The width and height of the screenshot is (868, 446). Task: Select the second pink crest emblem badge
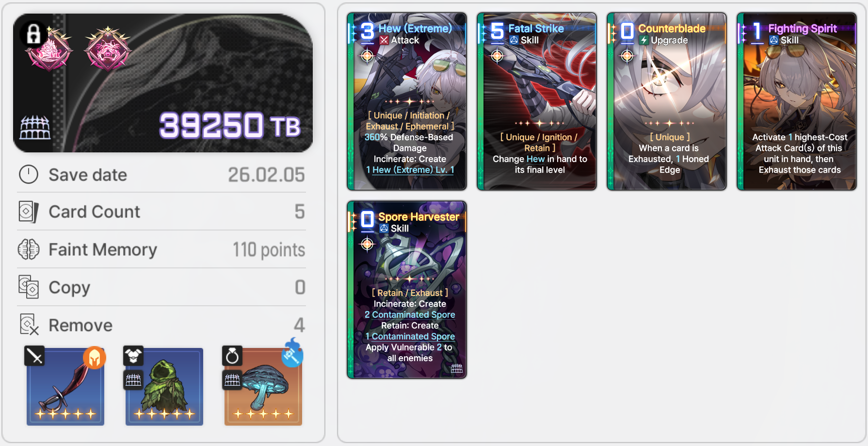pyautogui.click(x=108, y=49)
